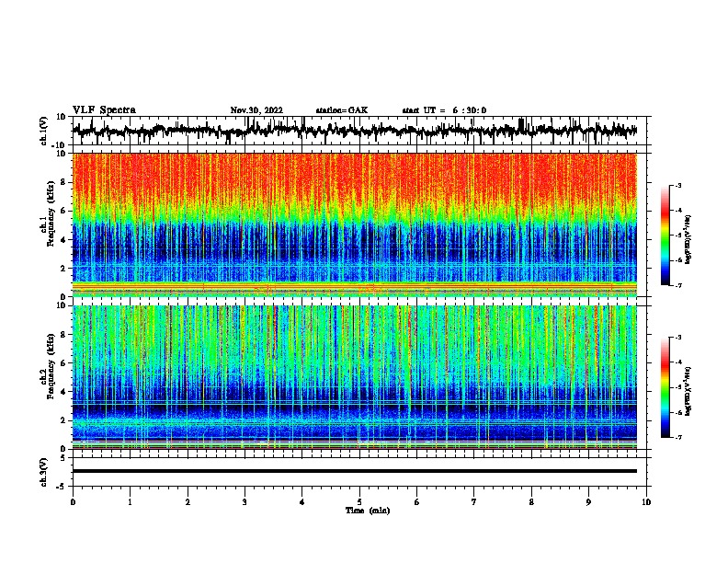Click the "-3" label on ch.1 colorbar

[677, 185]
